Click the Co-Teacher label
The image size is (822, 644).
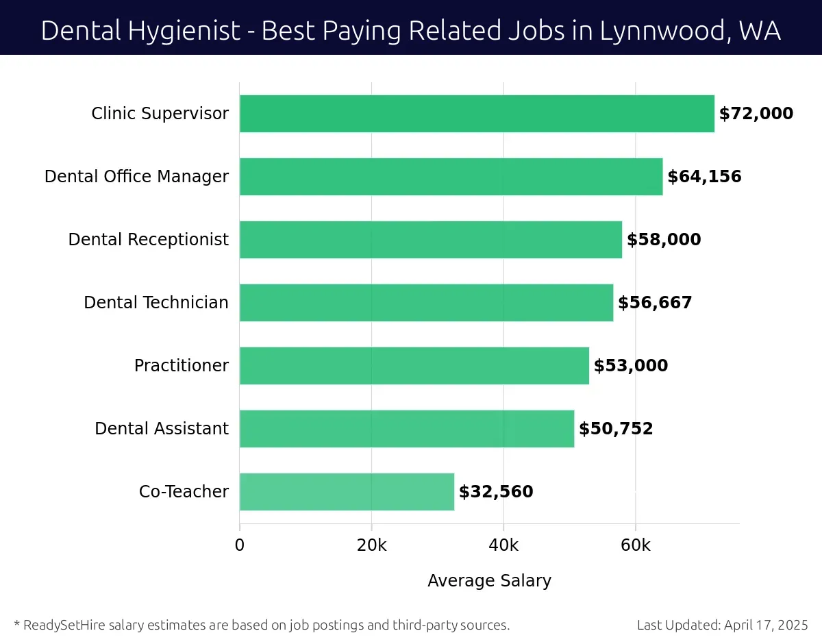pos(184,492)
